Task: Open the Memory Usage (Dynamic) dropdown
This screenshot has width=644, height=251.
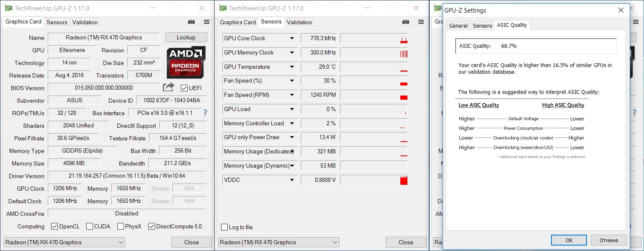Action: click(292, 166)
